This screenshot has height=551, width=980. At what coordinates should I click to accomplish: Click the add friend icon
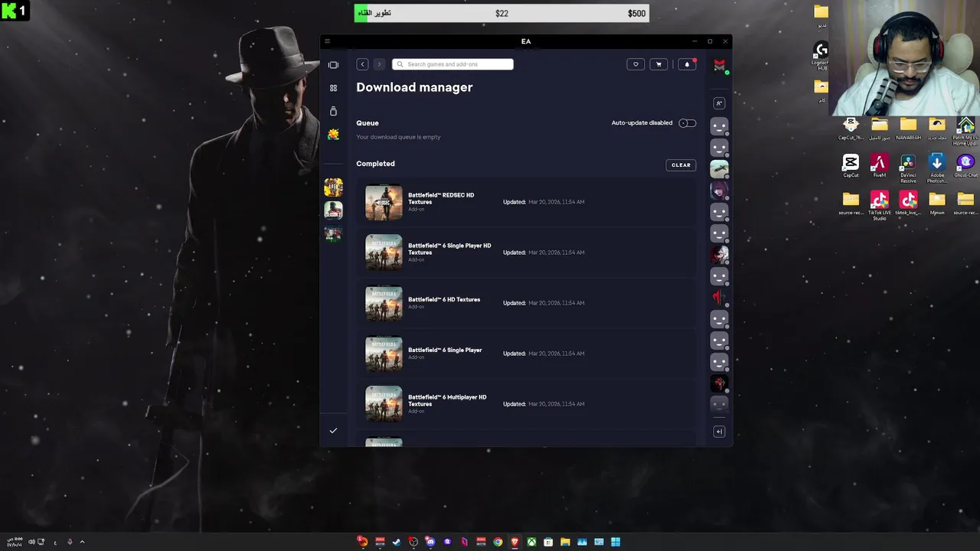tap(719, 103)
